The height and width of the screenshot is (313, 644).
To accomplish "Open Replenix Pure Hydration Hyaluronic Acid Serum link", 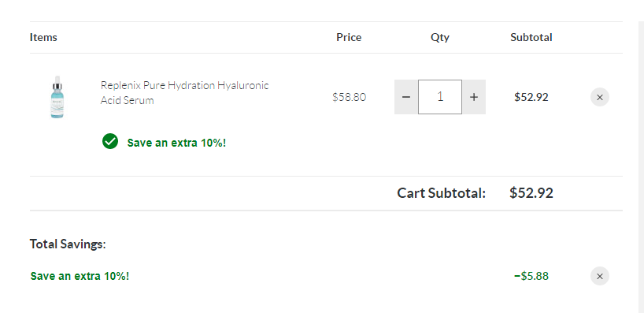I will 184,93.
